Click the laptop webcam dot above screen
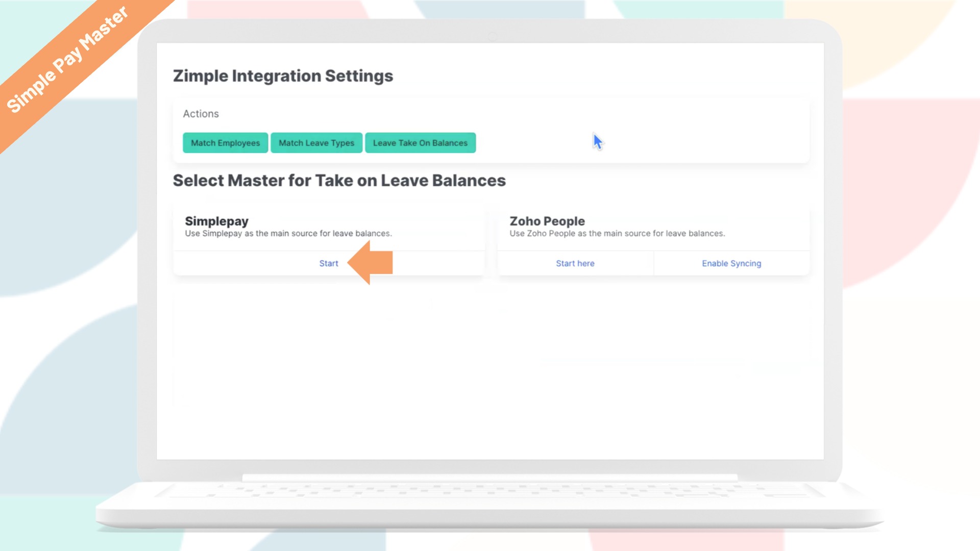This screenshot has width=980, height=551. point(492,37)
